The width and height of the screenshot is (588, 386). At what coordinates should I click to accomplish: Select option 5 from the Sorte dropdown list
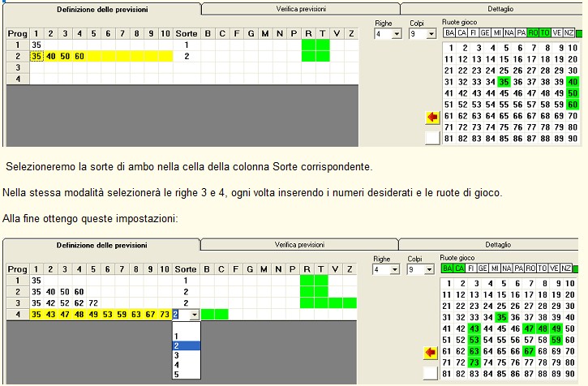177,375
